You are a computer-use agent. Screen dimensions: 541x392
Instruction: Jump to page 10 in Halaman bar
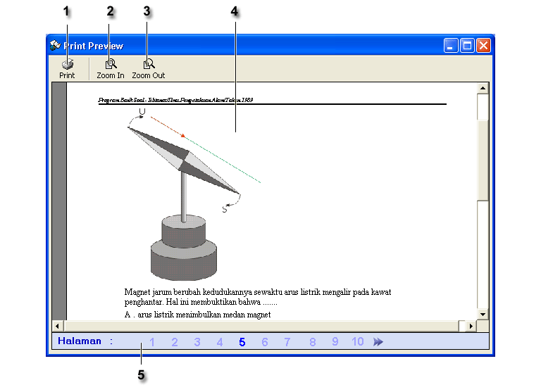tap(358, 342)
